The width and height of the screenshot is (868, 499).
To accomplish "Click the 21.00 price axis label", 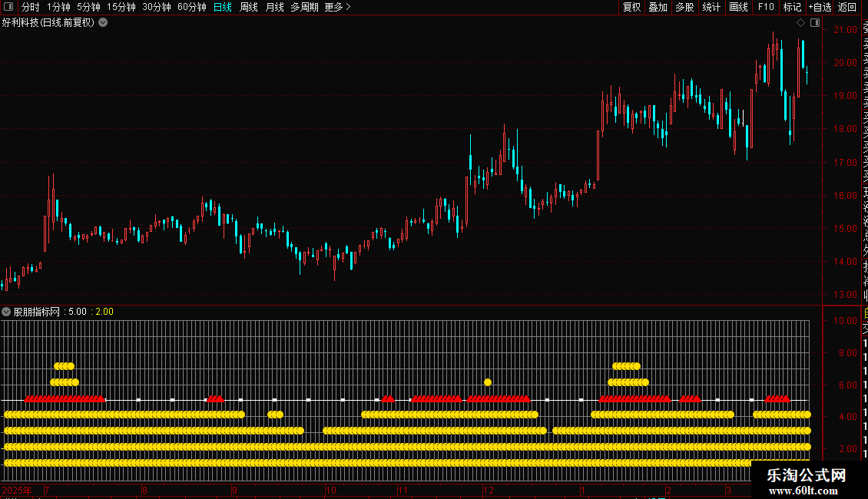I will click(x=845, y=30).
